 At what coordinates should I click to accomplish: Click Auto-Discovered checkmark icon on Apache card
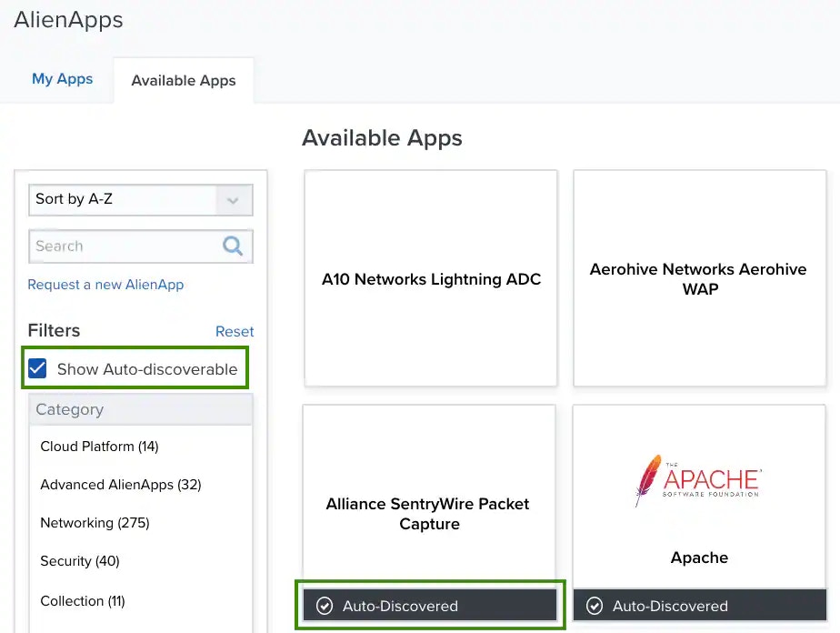(x=595, y=606)
